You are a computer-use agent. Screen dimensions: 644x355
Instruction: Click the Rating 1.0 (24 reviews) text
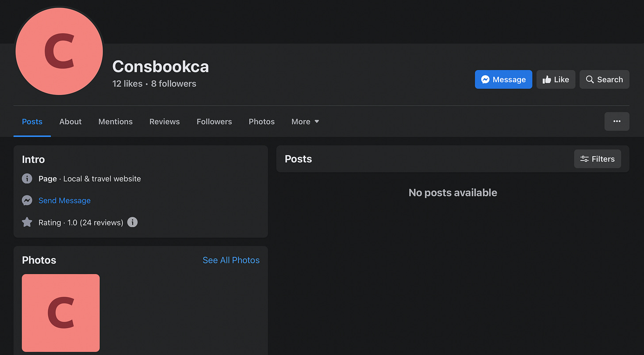pyautogui.click(x=81, y=222)
